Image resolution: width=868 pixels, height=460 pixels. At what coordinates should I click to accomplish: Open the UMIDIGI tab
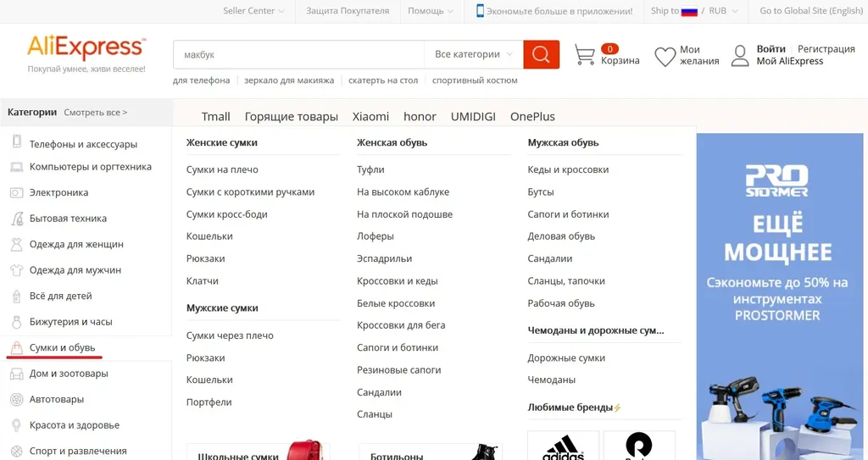click(x=473, y=116)
